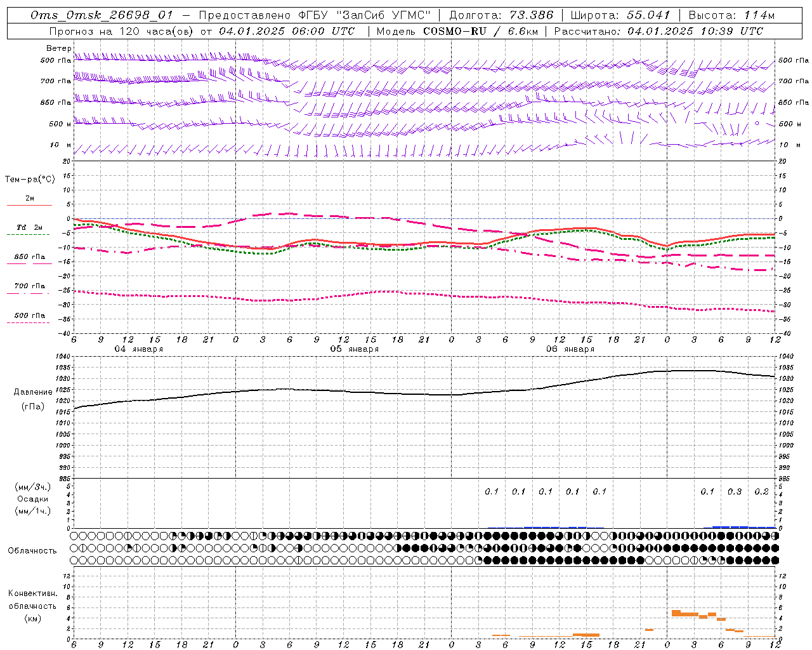Click the tallest orange convective cloud bar
Viewport: 812px width, 650px height.
coord(676,613)
